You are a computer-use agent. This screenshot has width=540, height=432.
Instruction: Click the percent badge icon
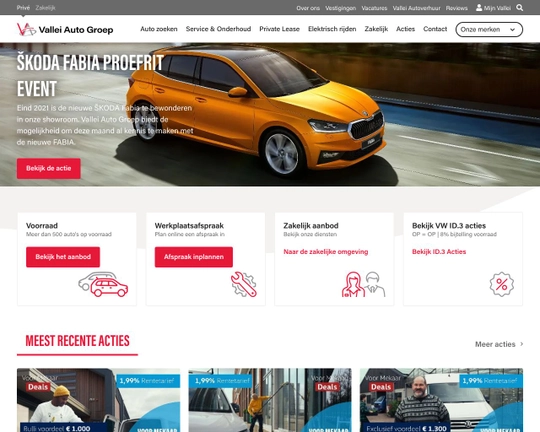point(501,284)
